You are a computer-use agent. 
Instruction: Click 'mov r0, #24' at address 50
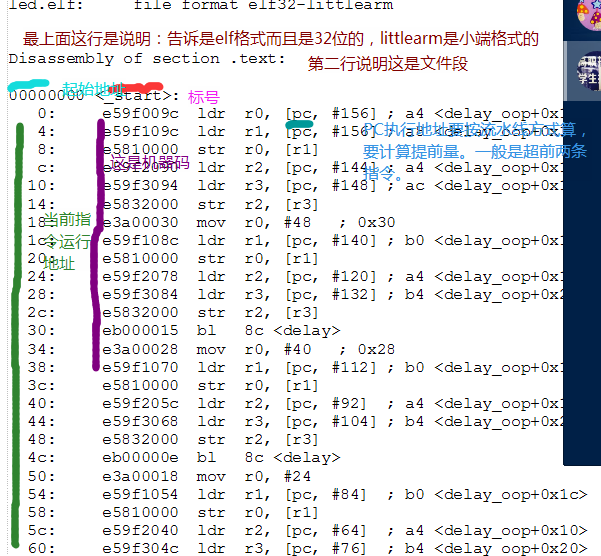tap(254, 476)
